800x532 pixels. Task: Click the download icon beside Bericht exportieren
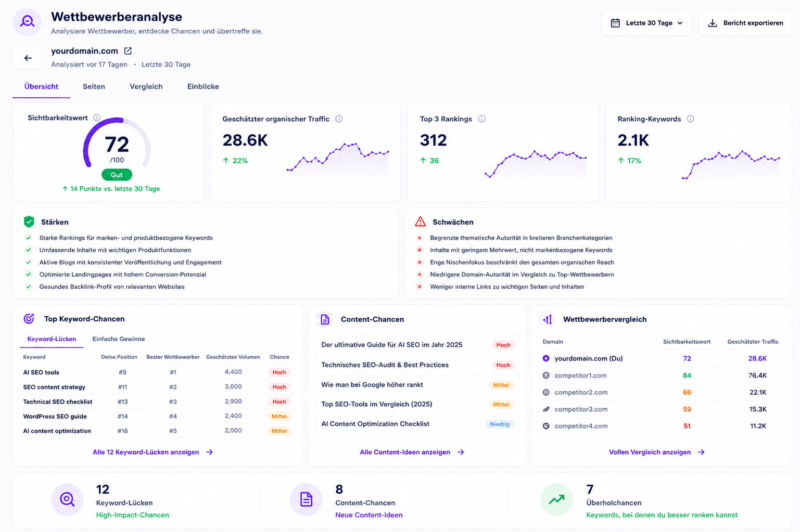click(713, 23)
